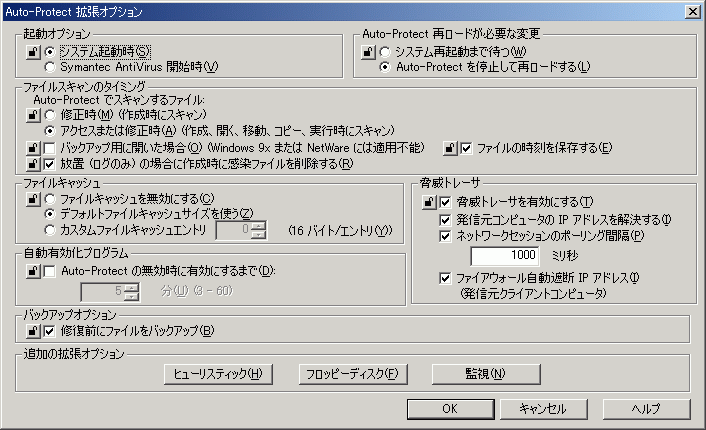This screenshot has width=706, height=430.
Task: Toggle lock icon beside 修復前にファイルをバックアップ
Action: pos(33,331)
